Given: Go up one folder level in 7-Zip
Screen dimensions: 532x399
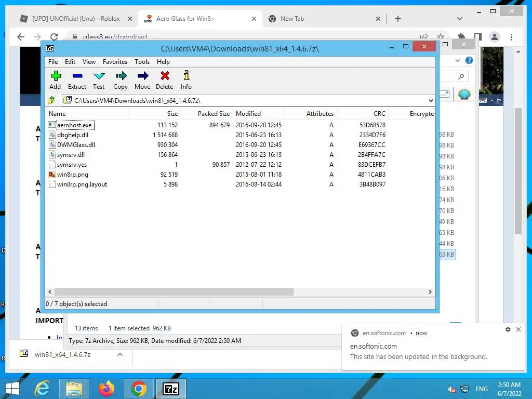Looking at the screenshot, I should pos(51,100).
